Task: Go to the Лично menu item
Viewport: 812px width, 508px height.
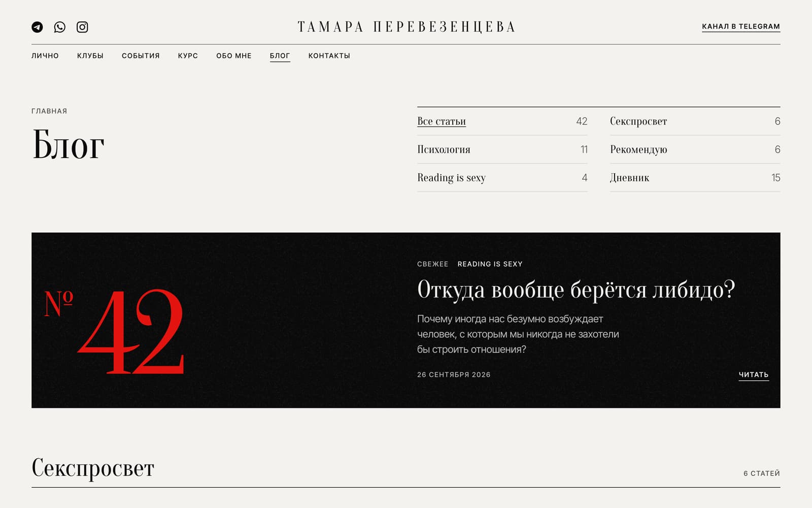Action: coord(45,56)
